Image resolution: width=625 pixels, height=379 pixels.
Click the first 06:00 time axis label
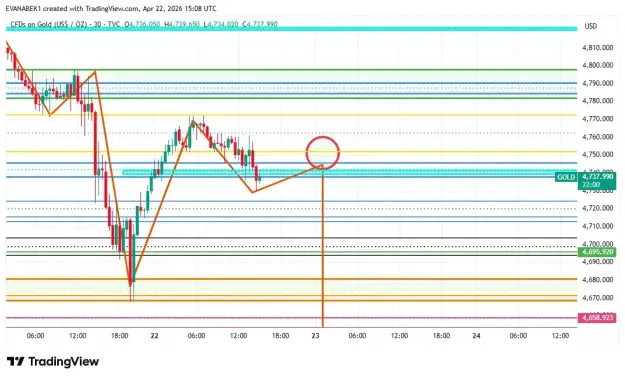pyautogui.click(x=35, y=336)
